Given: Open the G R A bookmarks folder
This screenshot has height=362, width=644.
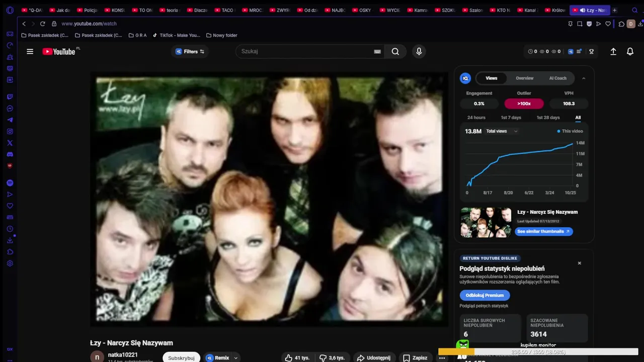Looking at the screenshot, I should (x=138, y=35).
